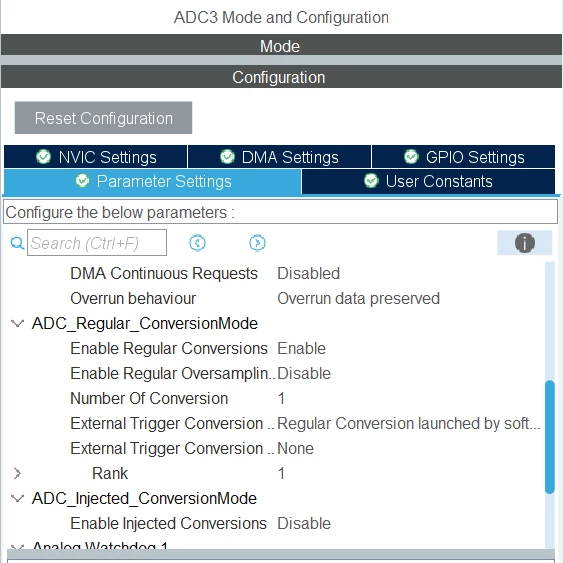Viewport: 563px width, 563px height.
Task: Select Enable Injected Conversions Disable value
Action: coord(304,524)
